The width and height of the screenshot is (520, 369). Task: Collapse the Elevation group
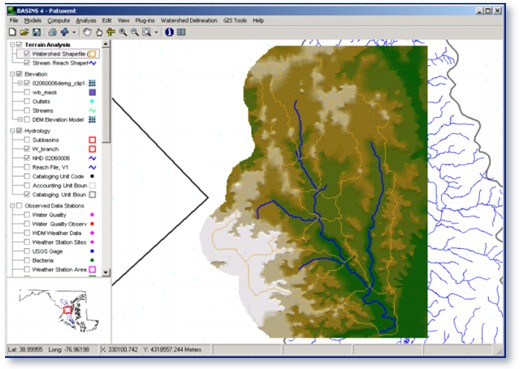tap(12, 74)
